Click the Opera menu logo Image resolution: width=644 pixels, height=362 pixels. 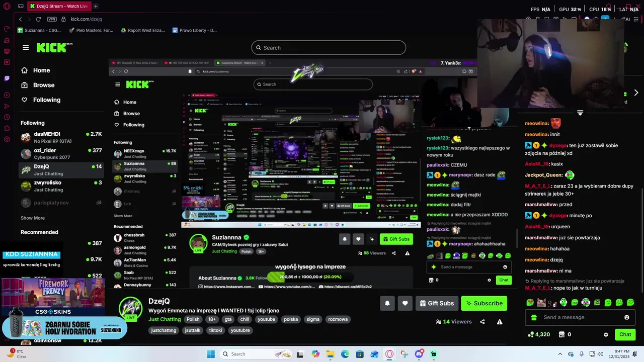point(7,7)
